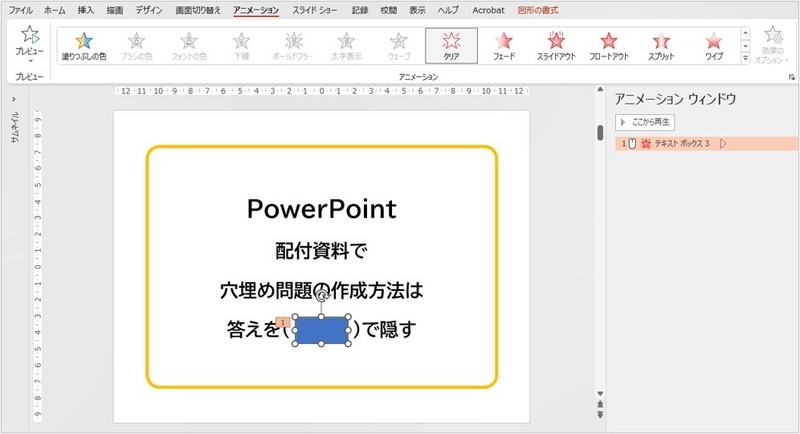Open the 校閲 tab
Screen dimensions: 800x434
(388, 10)
